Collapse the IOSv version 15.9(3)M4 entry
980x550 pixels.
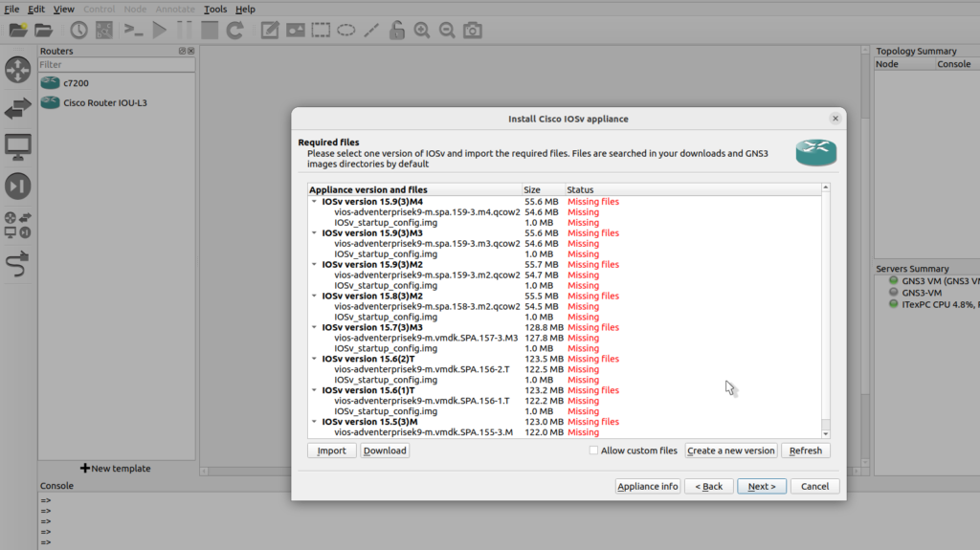315,202
